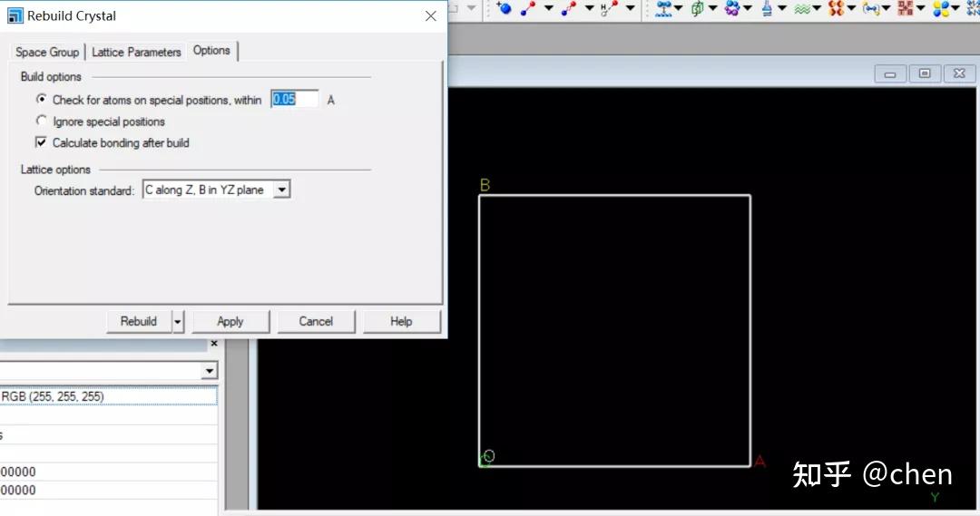
Task: Click the Apply button
Action: 230,321
